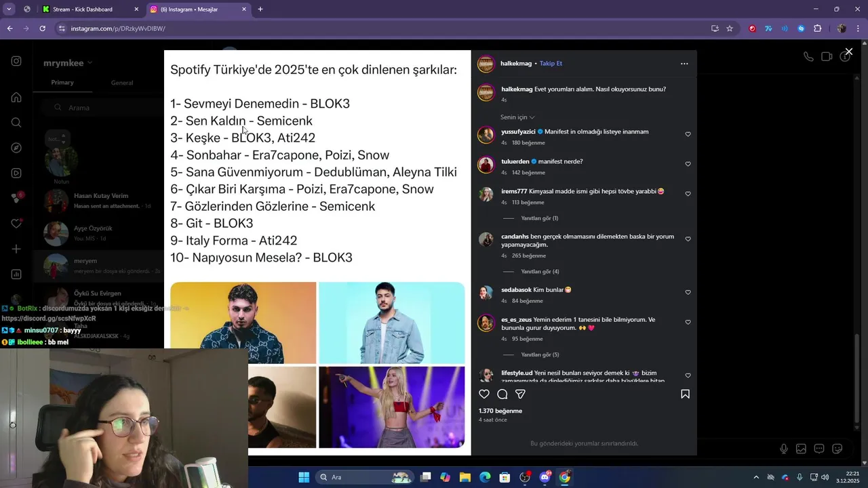Open the Instagram search sidebar icon

16,123
